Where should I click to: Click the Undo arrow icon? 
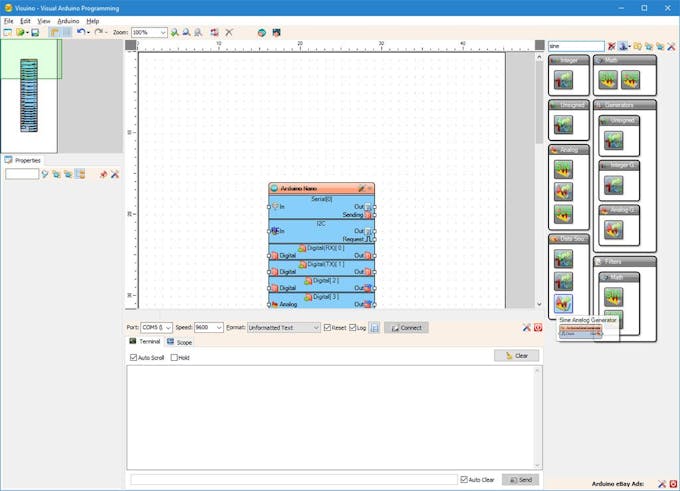click(81, 32)
